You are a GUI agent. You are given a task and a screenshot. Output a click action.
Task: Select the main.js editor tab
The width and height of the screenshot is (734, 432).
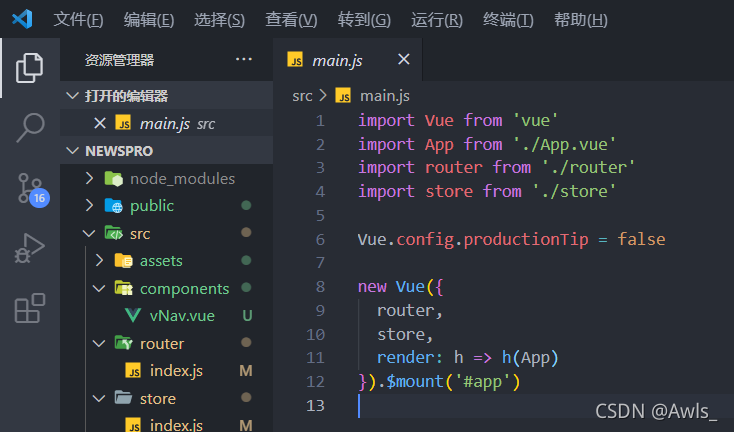pyautogui.click(x=347, y=59)
